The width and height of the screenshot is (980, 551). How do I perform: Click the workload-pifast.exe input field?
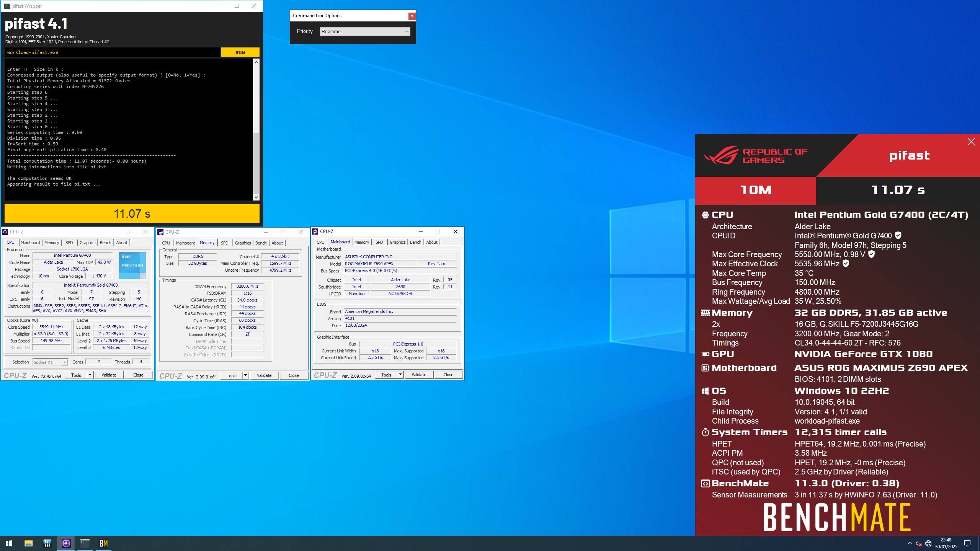click(x=112, y=52)
